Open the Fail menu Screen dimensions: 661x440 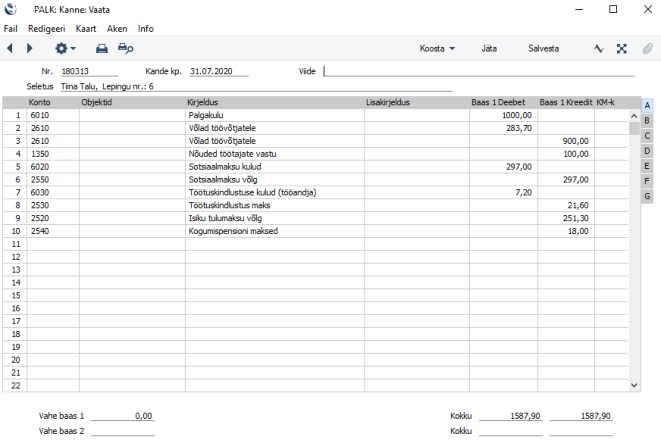tap(11, 29)
